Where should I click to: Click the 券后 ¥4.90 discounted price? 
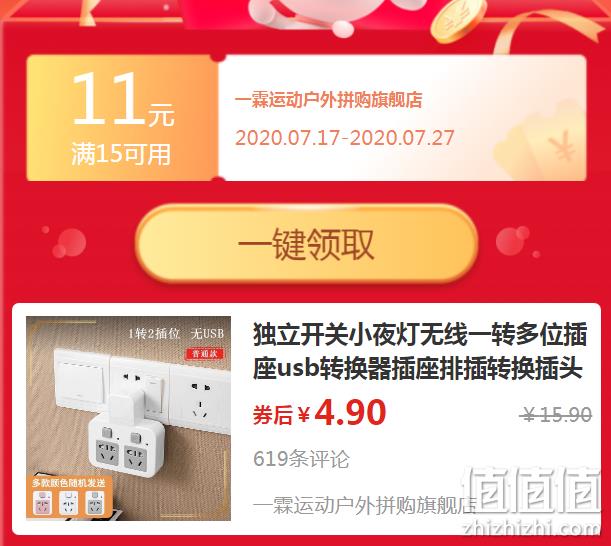pos(320,413)
